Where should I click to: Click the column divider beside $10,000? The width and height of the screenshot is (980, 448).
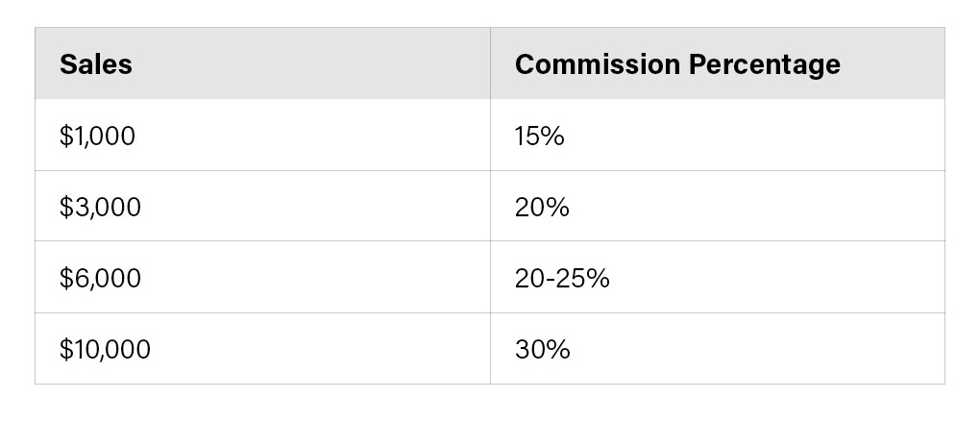point(490,349)
